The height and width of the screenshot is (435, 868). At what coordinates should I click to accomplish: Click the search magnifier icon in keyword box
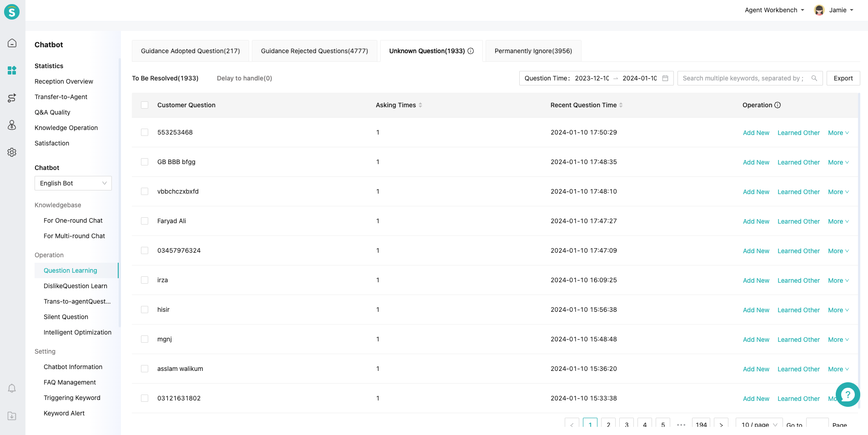(x=814, y=78)
